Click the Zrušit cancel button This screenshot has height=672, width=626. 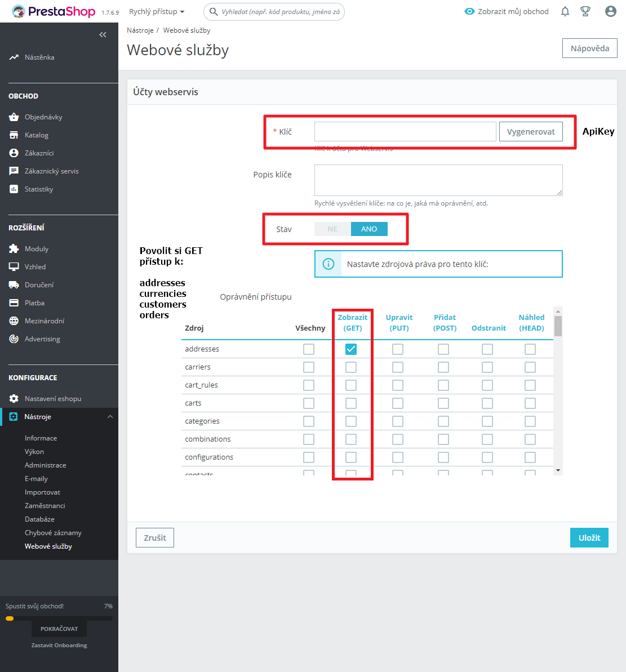(x=155, y=537)
